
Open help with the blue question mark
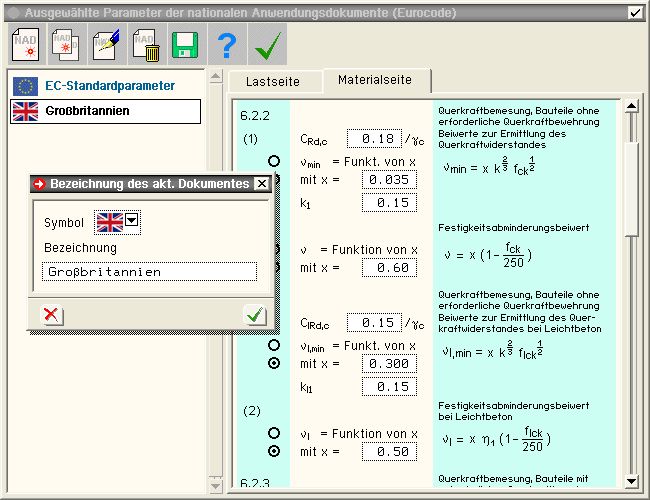coord(226,44)
